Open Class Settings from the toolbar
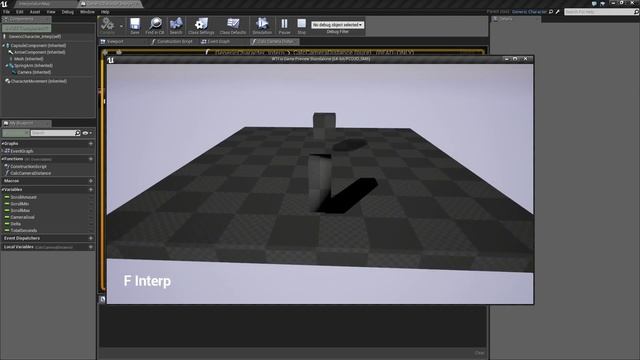Screen dimensions: 640x360 [x=201, y=25]
